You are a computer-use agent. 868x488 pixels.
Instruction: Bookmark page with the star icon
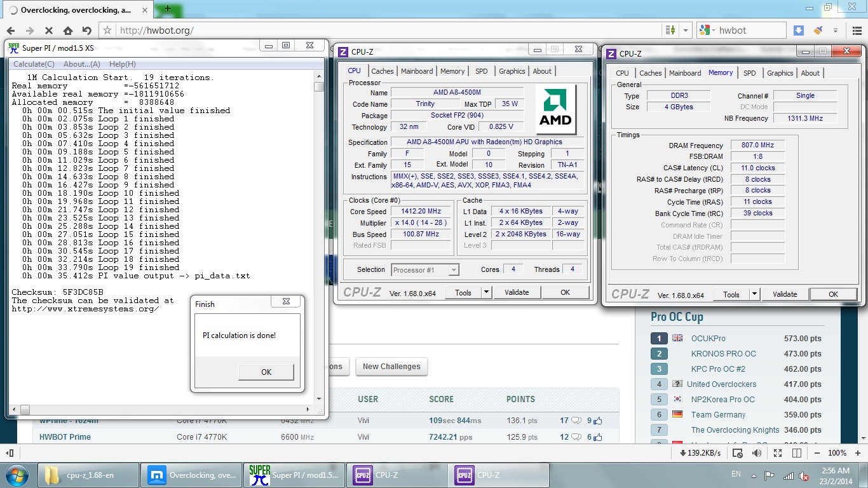click(107, 30)
